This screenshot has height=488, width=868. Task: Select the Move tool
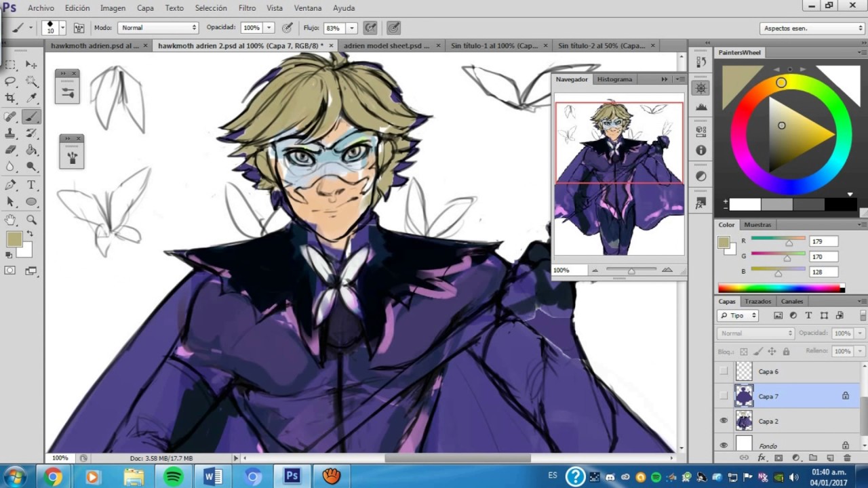click(31, 64)
